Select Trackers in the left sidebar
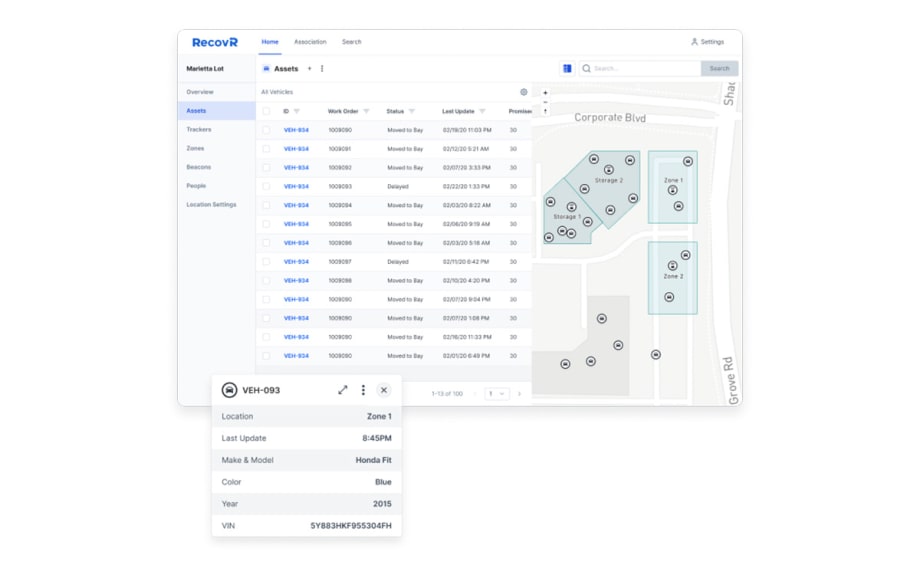Viewport: 920px width, 575px height. (198, 130)
